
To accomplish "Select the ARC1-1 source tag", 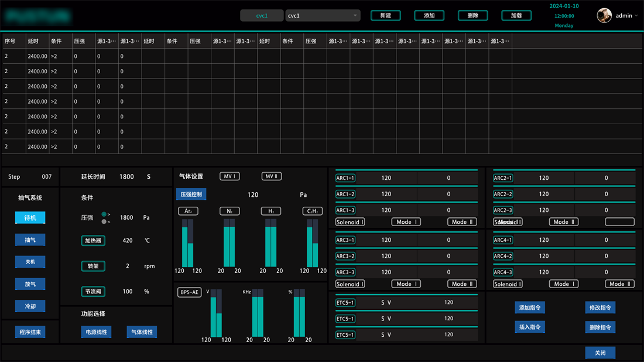I will [345, 178].
